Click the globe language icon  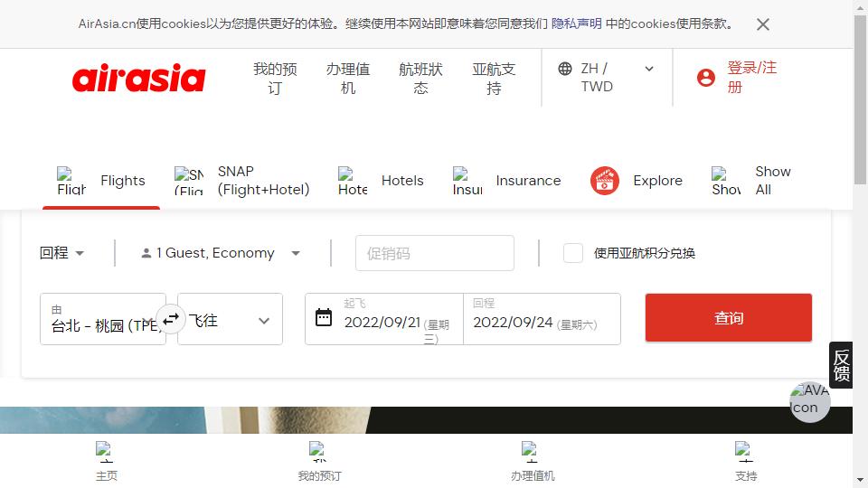(564, 69)
